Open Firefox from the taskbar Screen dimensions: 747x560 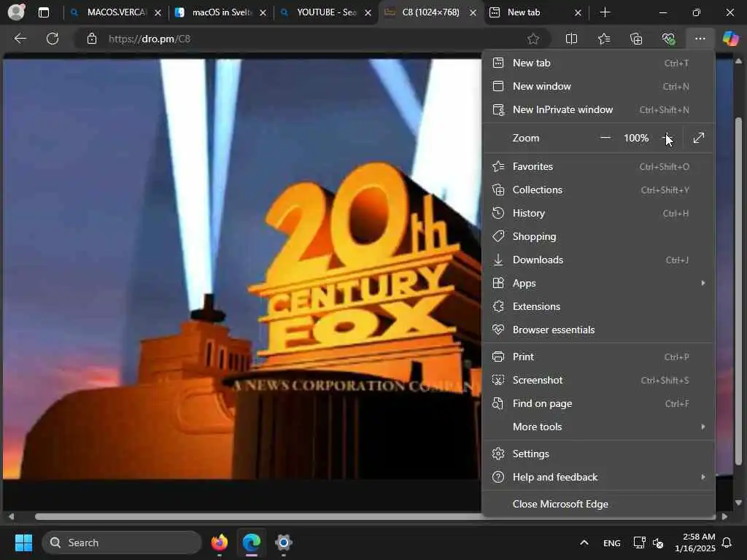click(x=219, y=542)
